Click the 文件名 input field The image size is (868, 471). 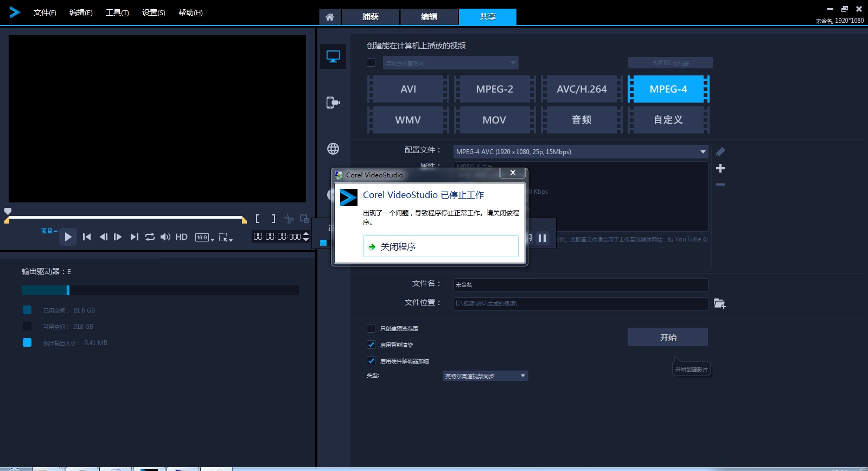click(x=581, y=285)
